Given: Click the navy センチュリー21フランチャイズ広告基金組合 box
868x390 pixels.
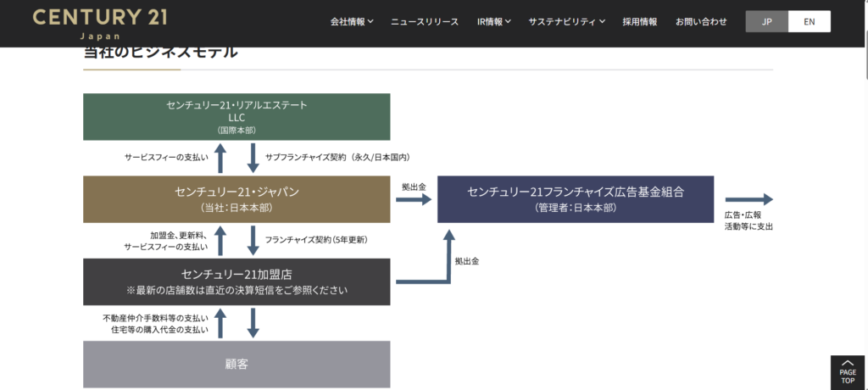Looking at the screenshot, I should click(x=576, y=199).
